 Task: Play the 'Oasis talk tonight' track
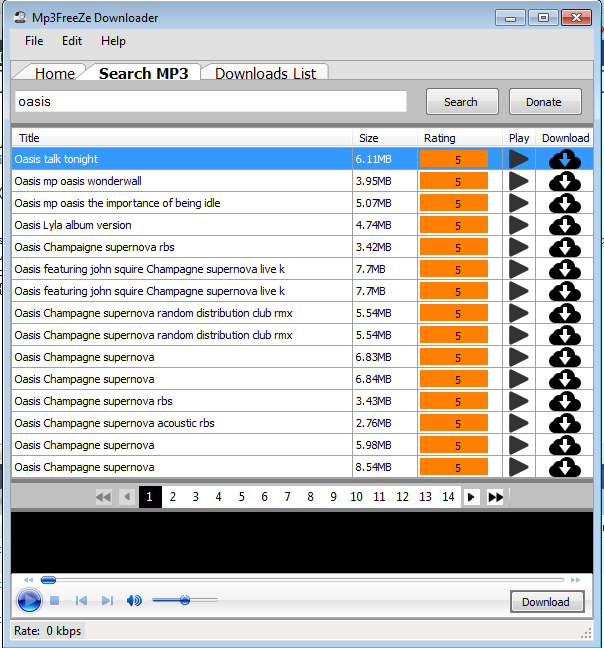coord(518,159)
